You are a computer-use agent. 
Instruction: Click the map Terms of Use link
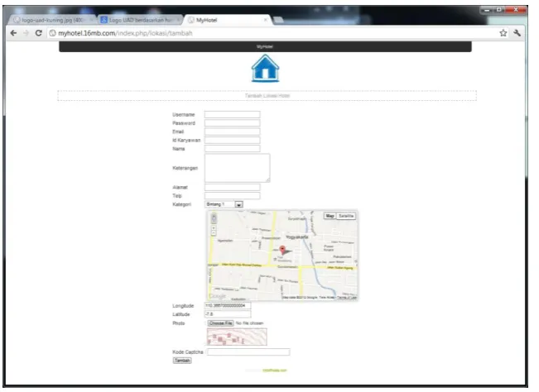[x=346, y=297]
